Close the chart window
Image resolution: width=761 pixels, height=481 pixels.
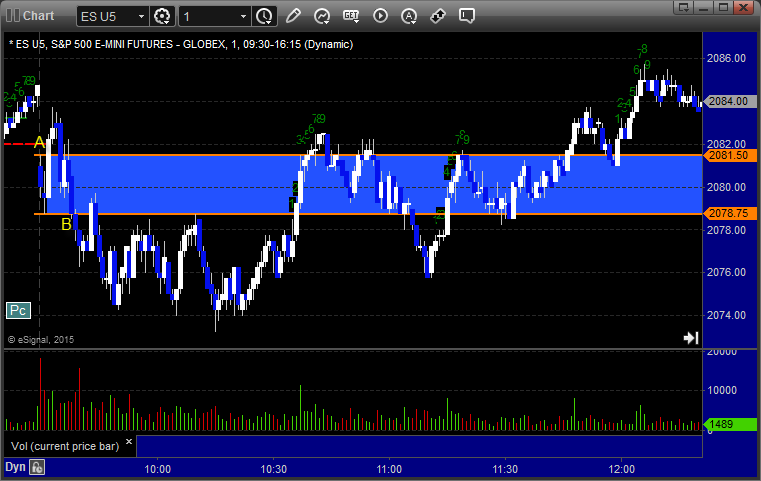743,7
